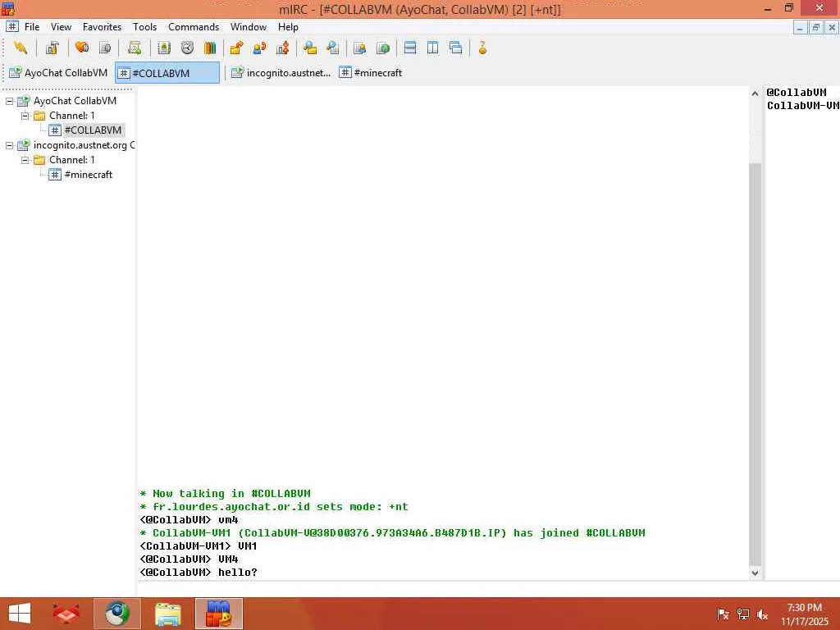The image size is (840, 630).
Task: Select AyoChat's Channel: 1 folder label
Action: [72, 116]
